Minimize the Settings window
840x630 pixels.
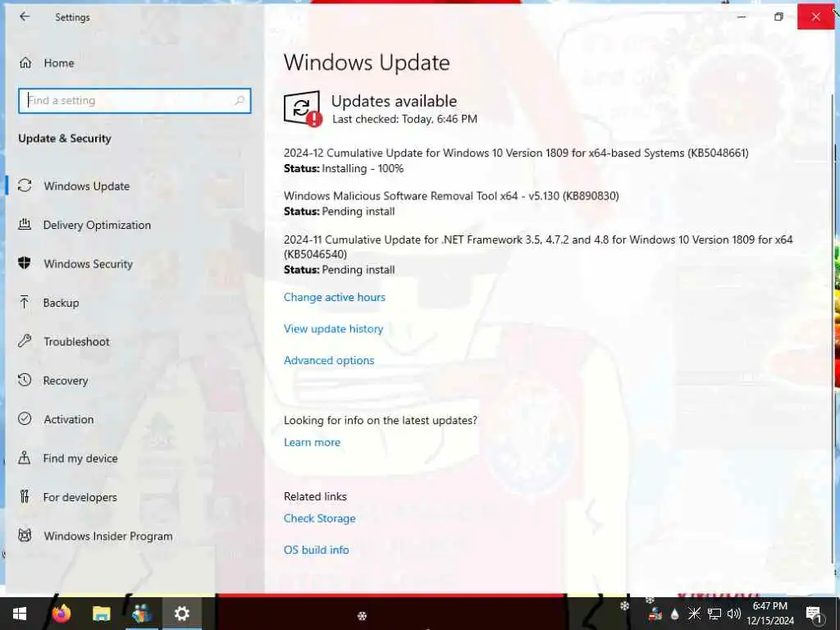click(742, 16)
